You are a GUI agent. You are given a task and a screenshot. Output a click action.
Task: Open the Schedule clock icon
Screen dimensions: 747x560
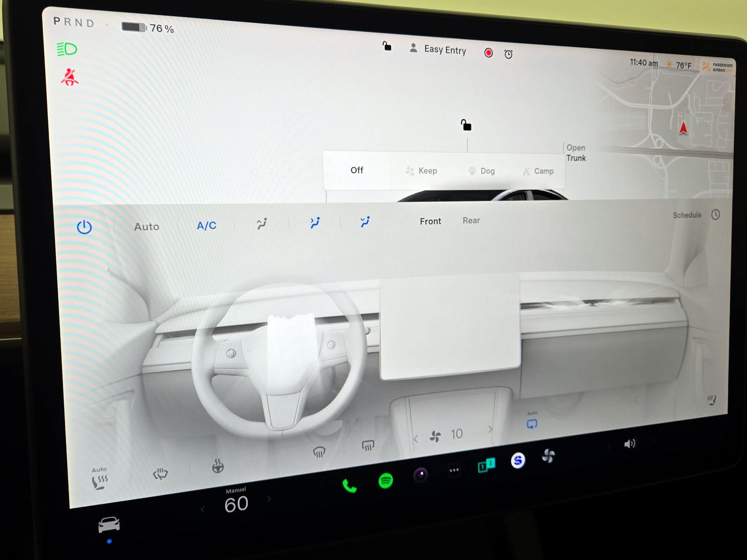[x=715, y=215]
